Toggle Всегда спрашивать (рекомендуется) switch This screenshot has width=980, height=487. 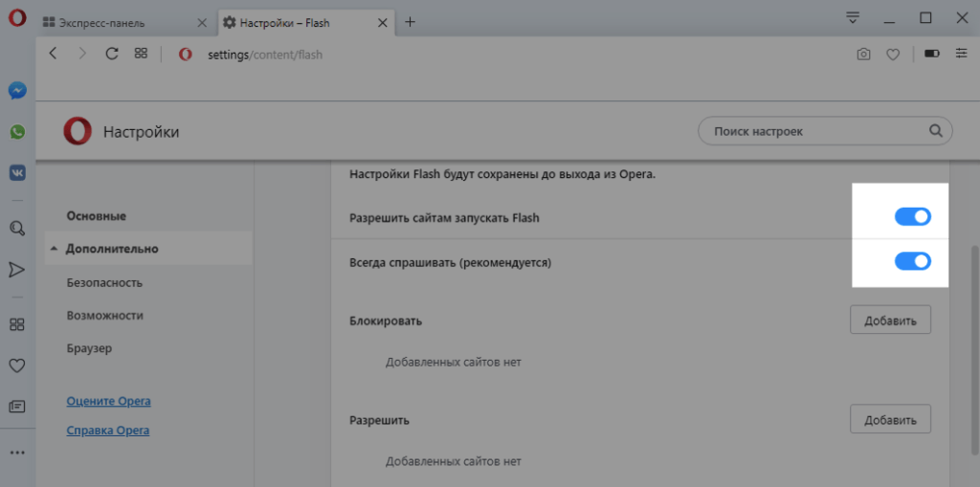pyautogui.click(x=912, y=261)
